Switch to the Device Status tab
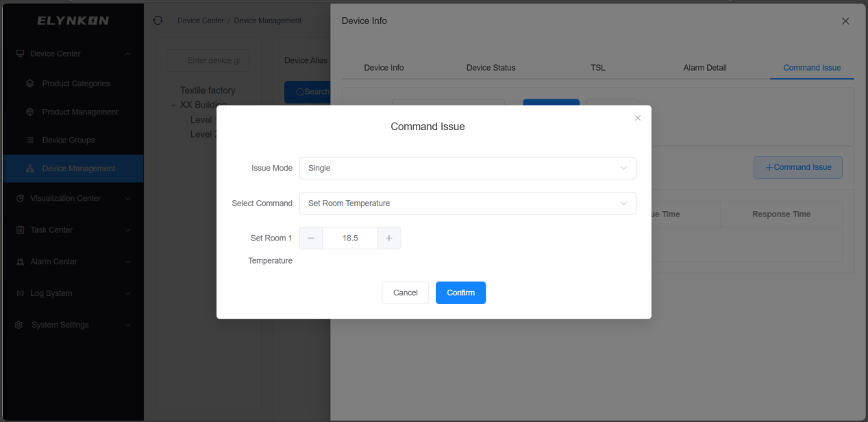The height and width of the screenshot is (422, 868). 491,68
